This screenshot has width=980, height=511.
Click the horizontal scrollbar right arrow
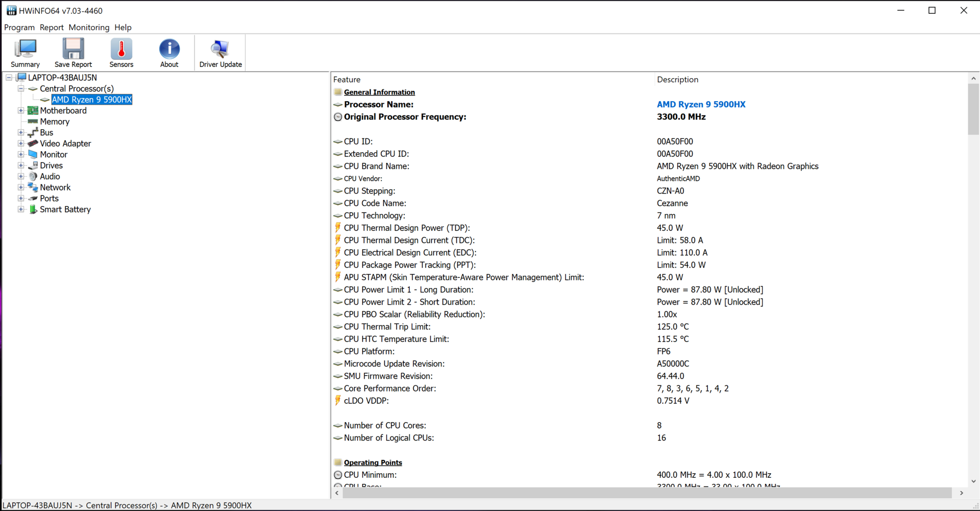click(962, 493)
